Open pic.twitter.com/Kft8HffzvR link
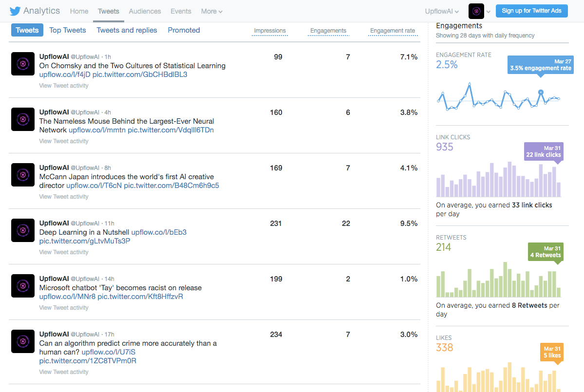 tap(140, 297)
